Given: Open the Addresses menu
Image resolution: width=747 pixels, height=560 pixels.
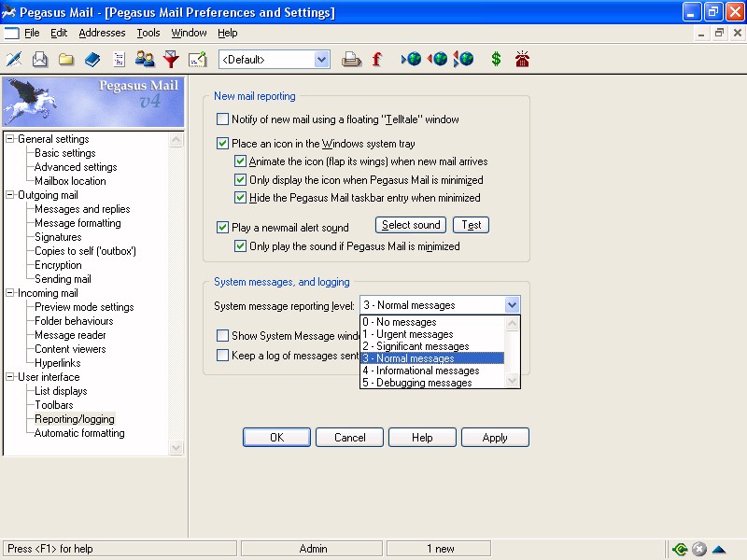Looking at the screenshot, I should (102, 33).
